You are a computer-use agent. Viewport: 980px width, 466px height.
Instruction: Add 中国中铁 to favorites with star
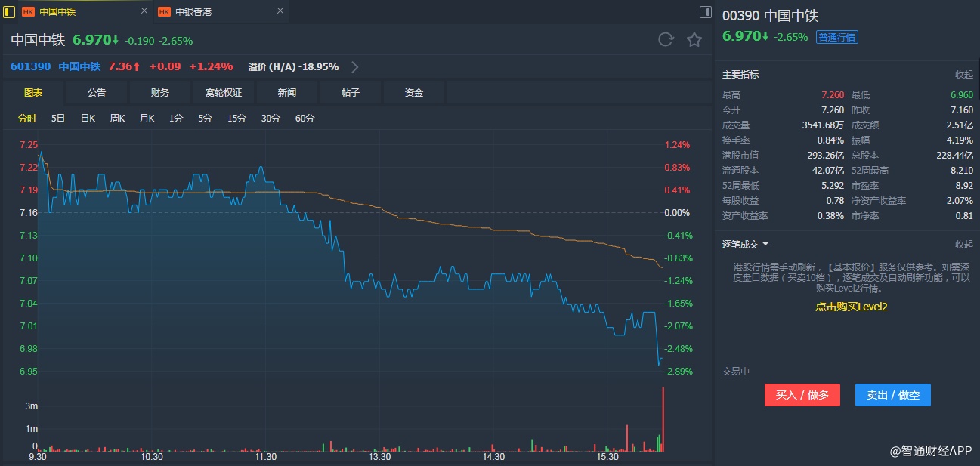tap(694, 40)
